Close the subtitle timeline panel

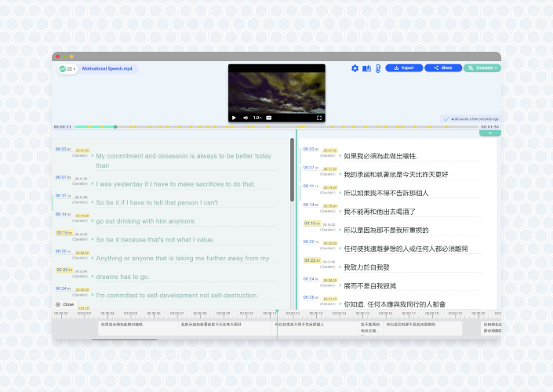pyautogui.click(x=65, y=304)
